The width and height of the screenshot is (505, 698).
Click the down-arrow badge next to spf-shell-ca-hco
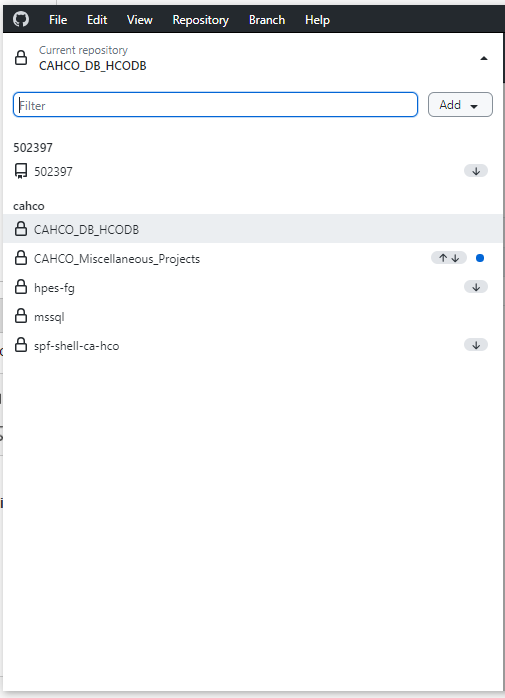(476, 345)
